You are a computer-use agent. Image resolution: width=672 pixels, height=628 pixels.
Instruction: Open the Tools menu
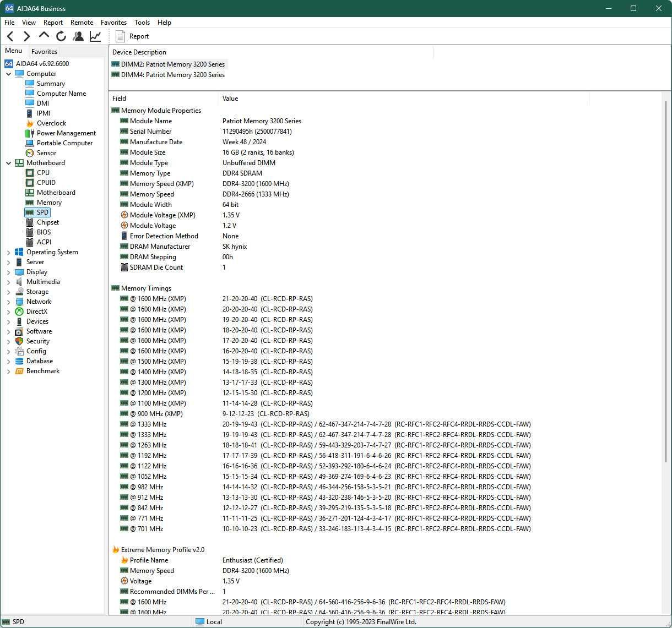coord(142,23)
